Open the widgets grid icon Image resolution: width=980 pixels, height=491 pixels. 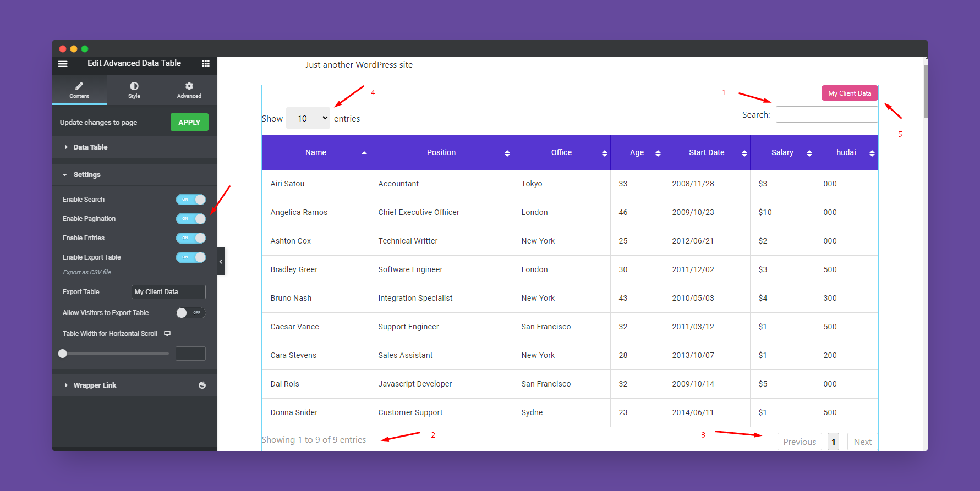[x=206, y=64]
